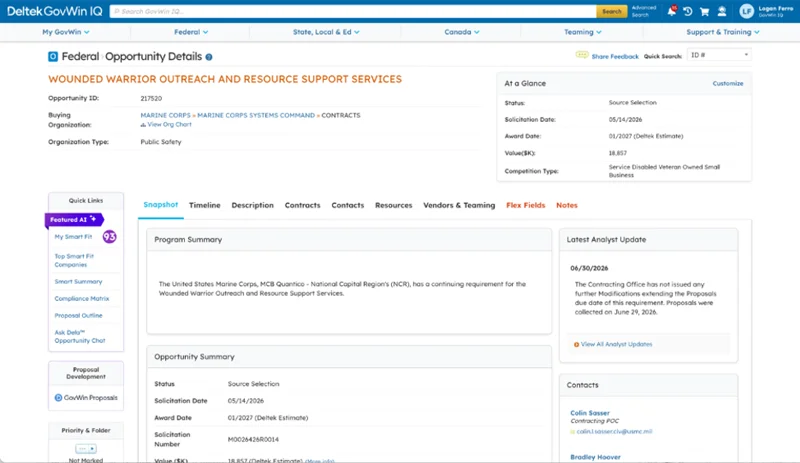Open the recent history clock icon

point(688,11)
